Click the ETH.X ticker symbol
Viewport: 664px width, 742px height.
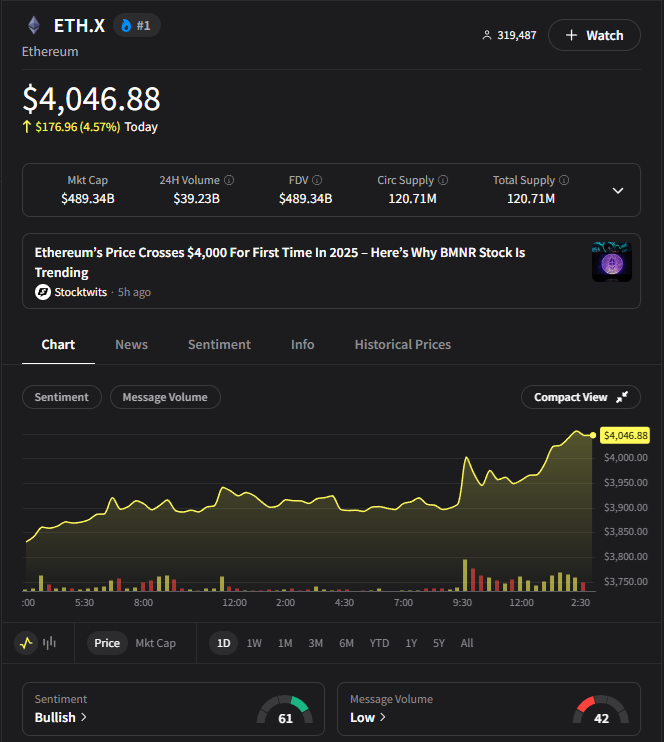click(x=79, y=26)
